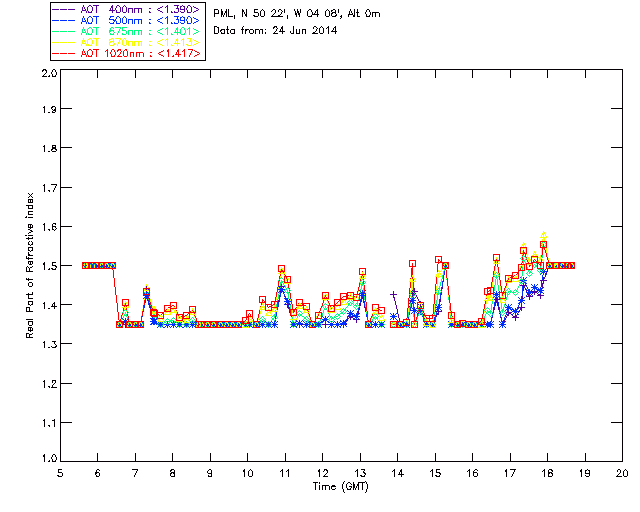
Task: Click the x-axis hour label 5
Action: click(x=60, y=473)
